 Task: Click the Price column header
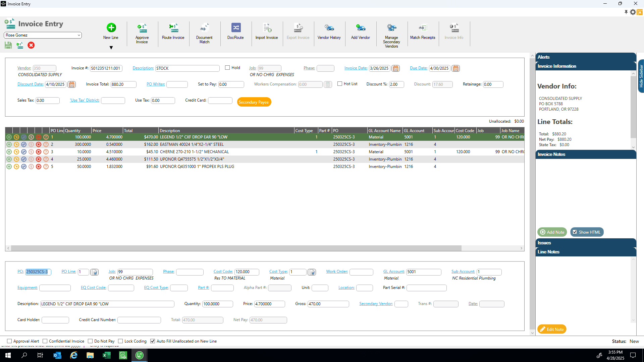click(x=107, y=131)
